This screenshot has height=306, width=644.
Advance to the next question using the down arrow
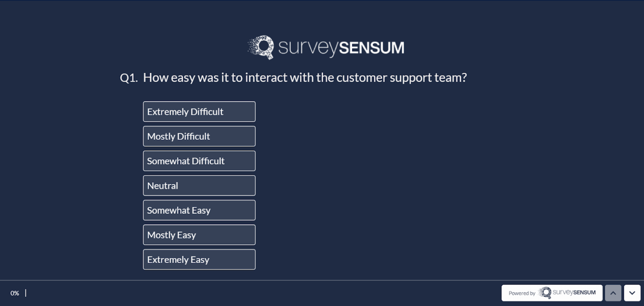coord(632,293)
